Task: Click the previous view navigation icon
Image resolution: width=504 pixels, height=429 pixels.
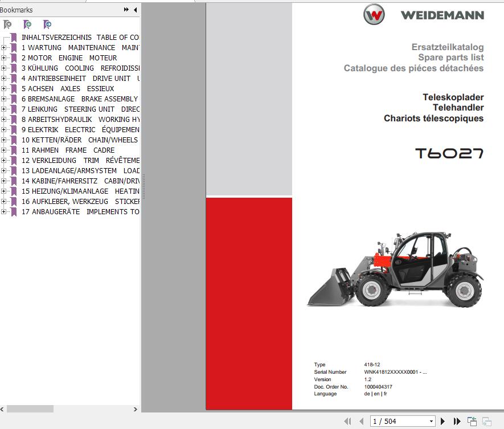Action: pyautogui.click(x=472, y=421)
